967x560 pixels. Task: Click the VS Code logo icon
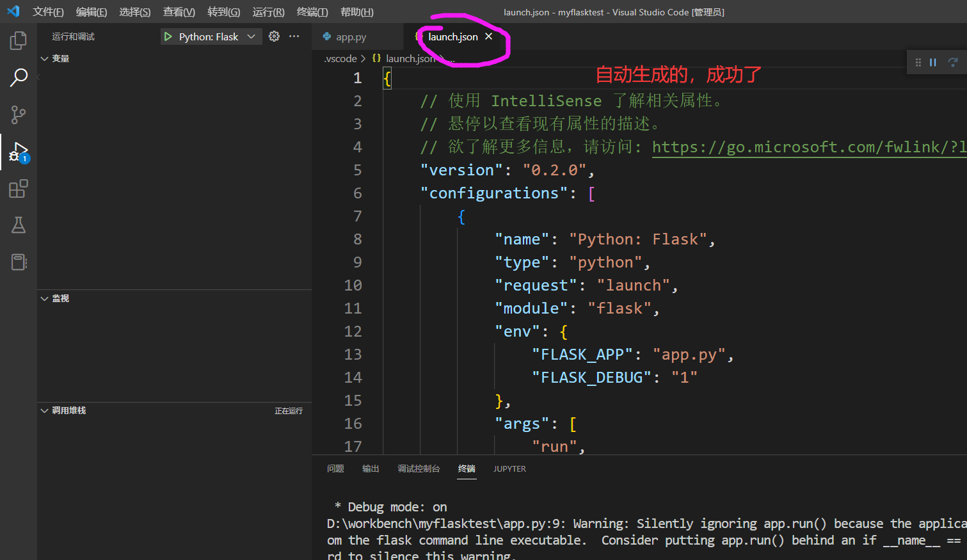point(13,12)
